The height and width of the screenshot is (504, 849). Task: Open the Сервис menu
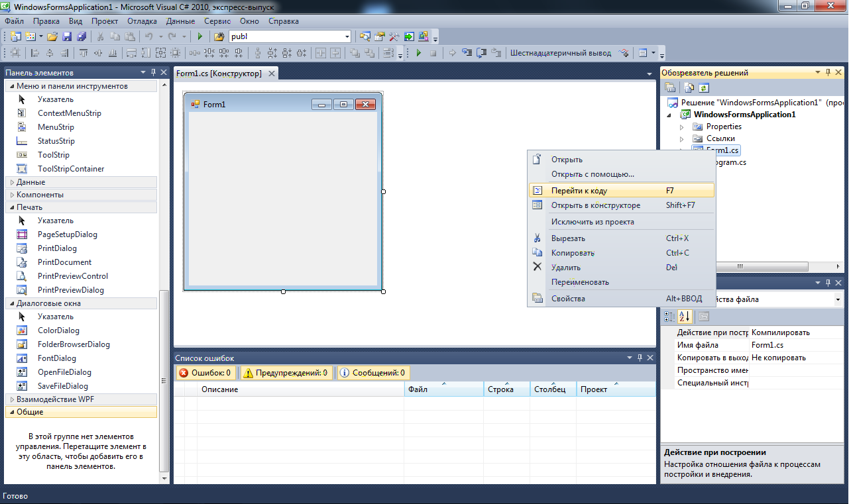click(217, 21)
